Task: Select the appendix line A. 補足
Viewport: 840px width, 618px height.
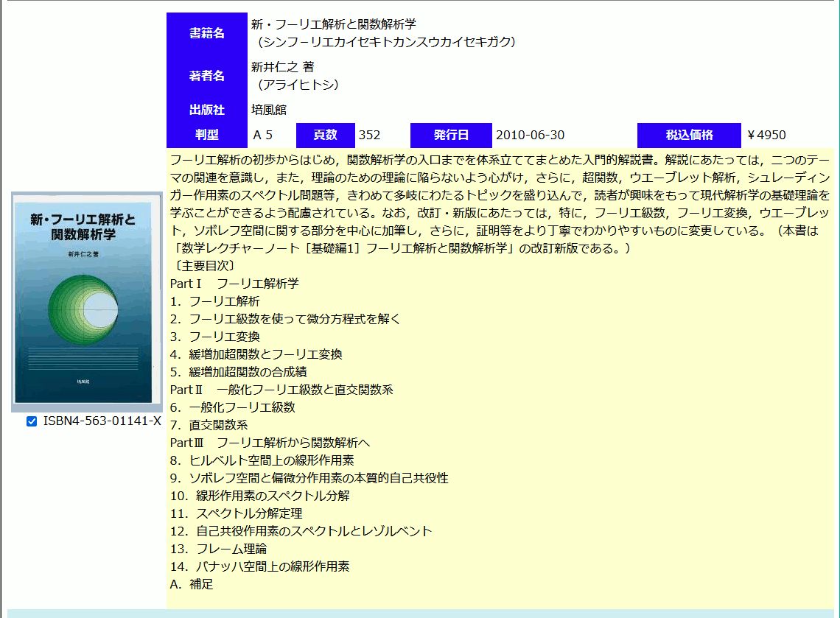Action: click(192, 584)
